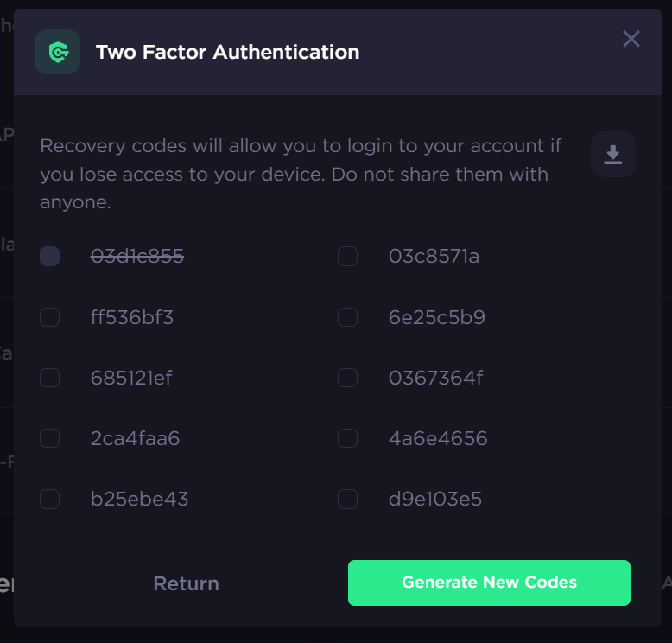672x643 pixels.
Task: Mark recovery code 0367364f as used
Action: [x=347, y=378]
